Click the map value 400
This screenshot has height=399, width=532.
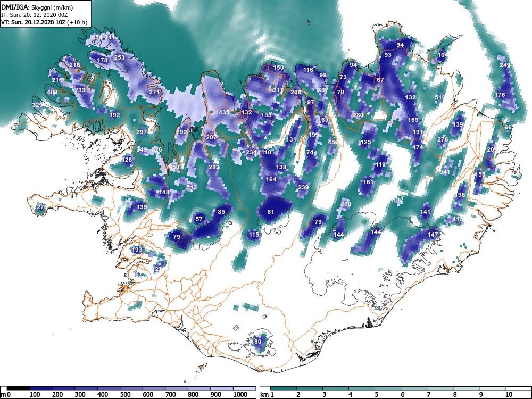point(346,204)
